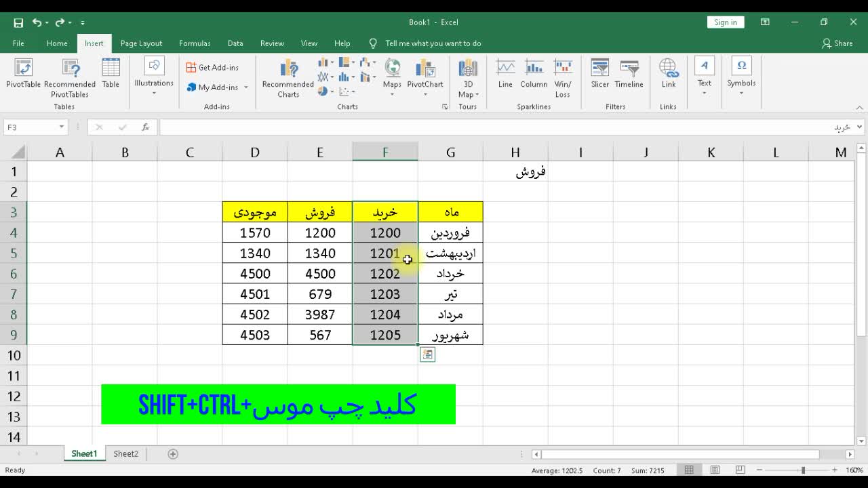Screen dimensions: 868x488
Task: Insert a Scatter or Bubble chart
Action: point(347,91)
